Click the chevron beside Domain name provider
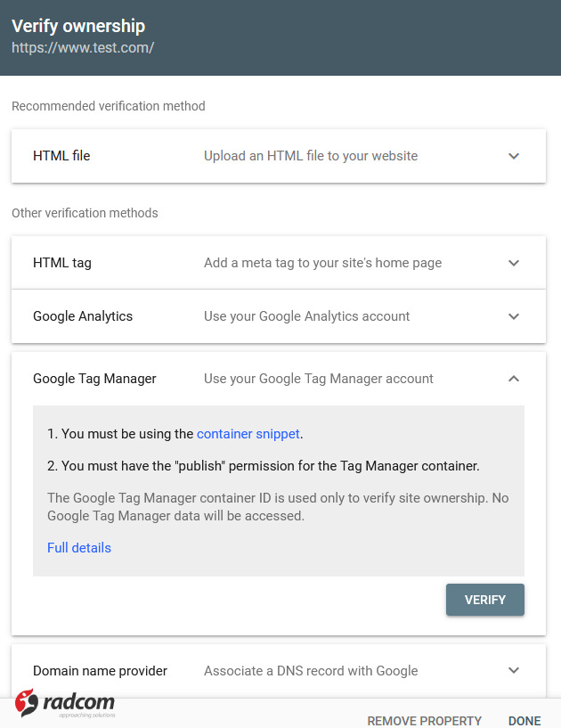 [514, 670]
